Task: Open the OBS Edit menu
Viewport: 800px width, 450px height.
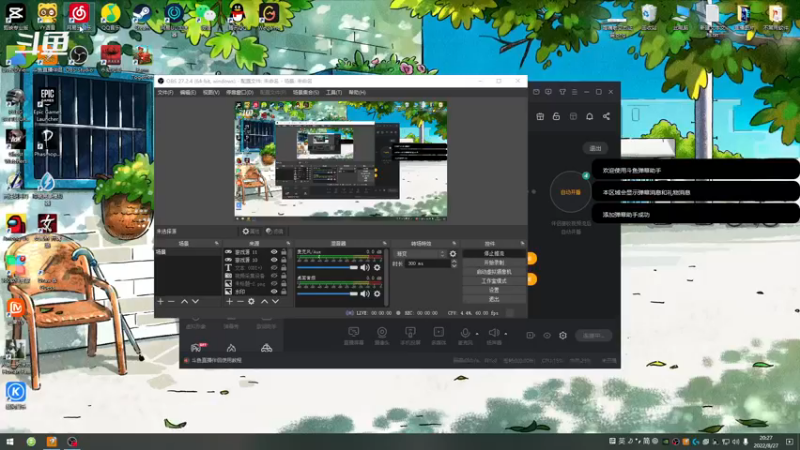Action: point(188,92)
